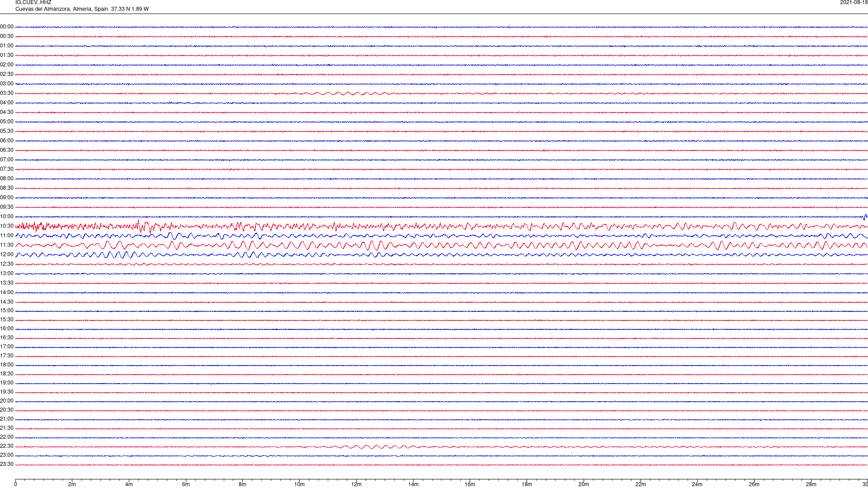Select the 17:00 time row label
This screenshot has height=488, width=868.
[x=7, y=347]
